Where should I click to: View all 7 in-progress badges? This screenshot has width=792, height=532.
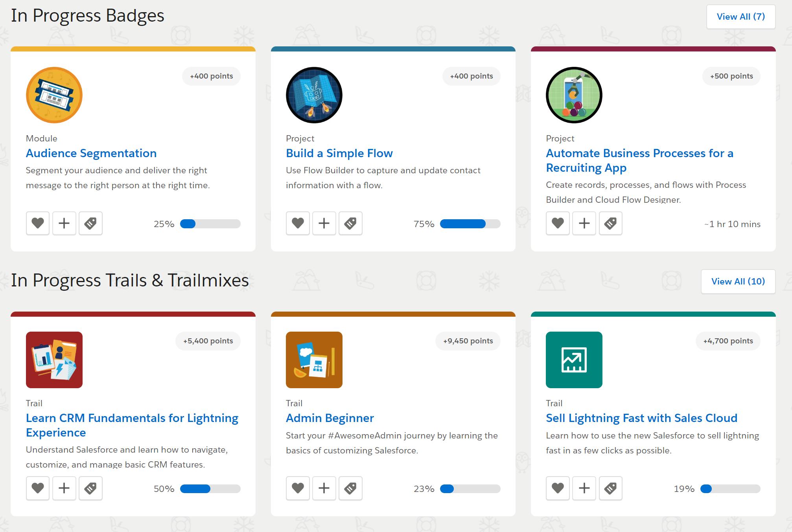741,17
